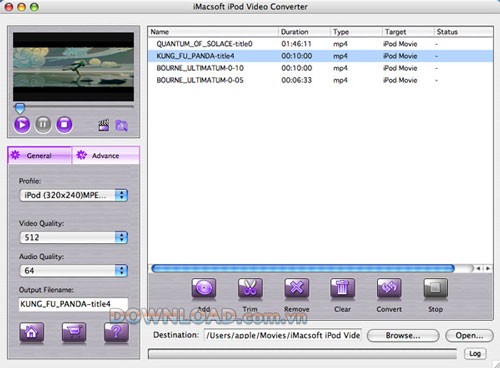Sort by the Type column header
The image size is (500, 368).
click(x=356, y=32)
